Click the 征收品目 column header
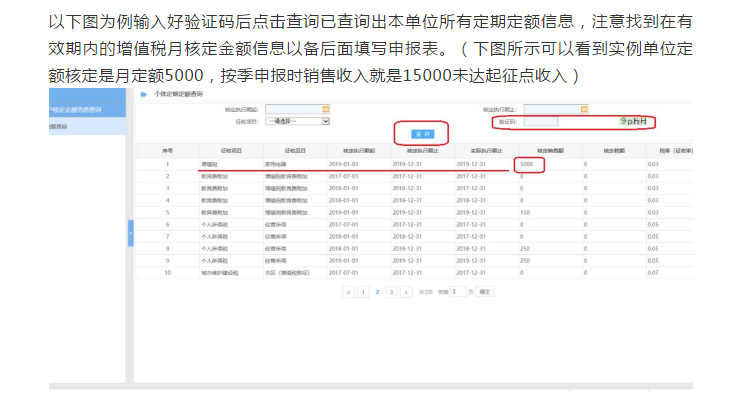The height and width of the screenshot is (415, 751). (295, 150)
